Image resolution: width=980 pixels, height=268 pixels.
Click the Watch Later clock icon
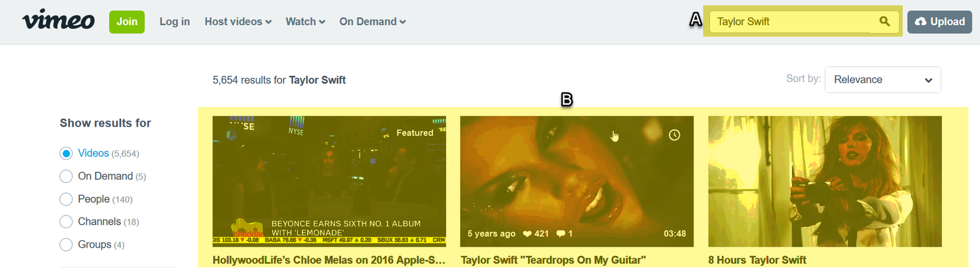(x=674, y=135)
